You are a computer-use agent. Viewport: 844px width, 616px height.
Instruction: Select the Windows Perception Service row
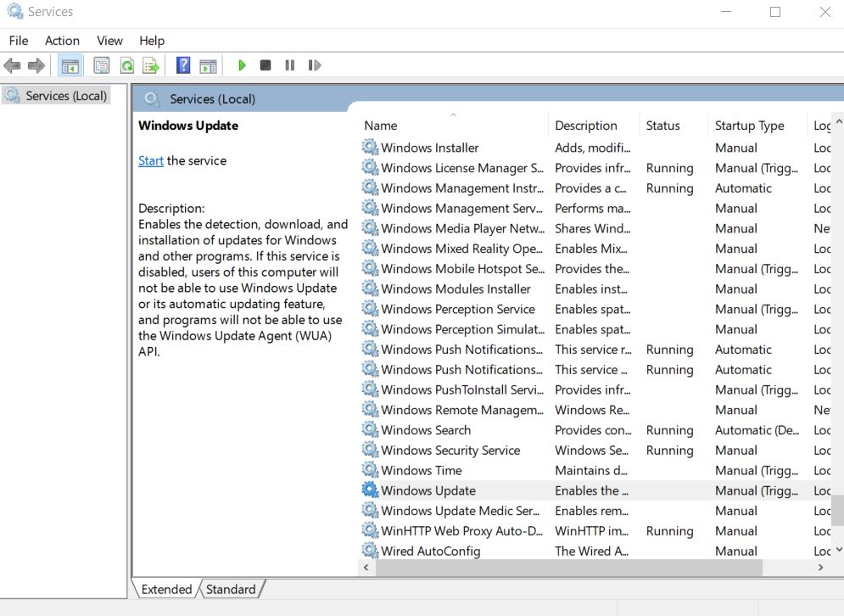[595, 309]
